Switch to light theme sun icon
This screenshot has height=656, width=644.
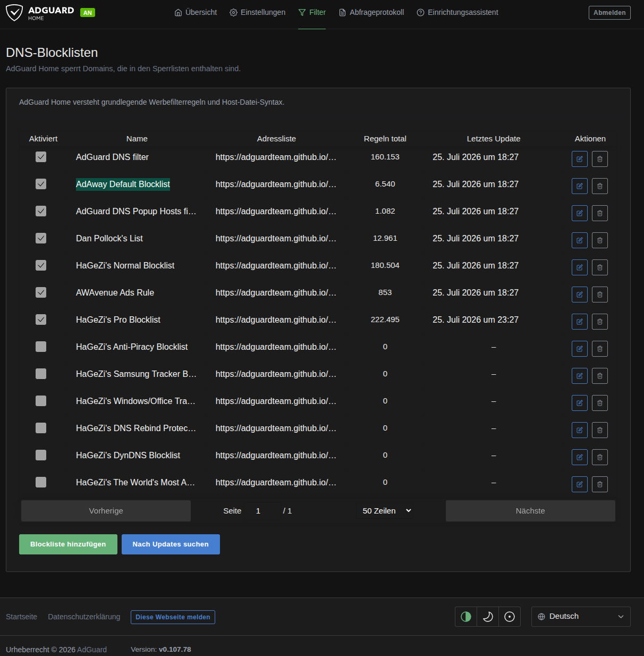click(x=510, y=617)
